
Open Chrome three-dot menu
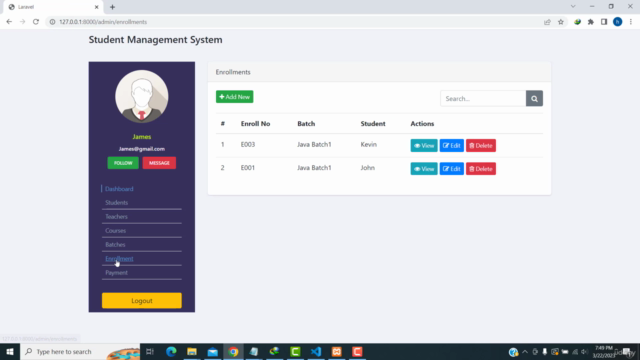[x=631, y=22]
